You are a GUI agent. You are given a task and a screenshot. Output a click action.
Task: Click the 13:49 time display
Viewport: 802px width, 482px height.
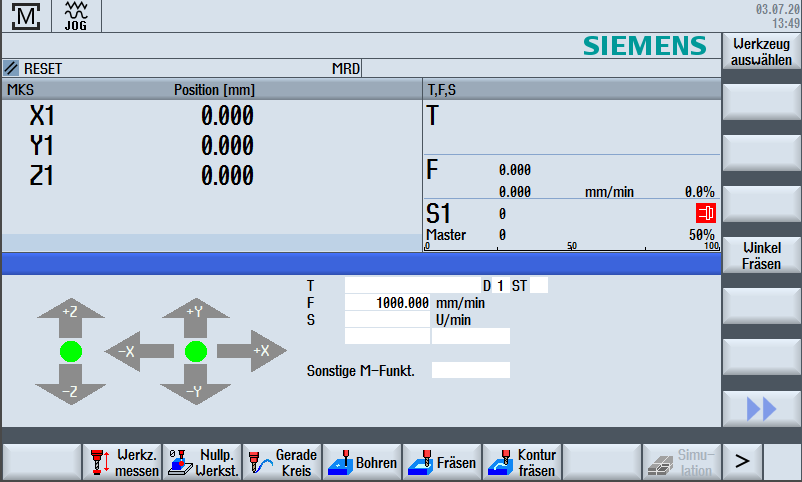pos(786,24)
